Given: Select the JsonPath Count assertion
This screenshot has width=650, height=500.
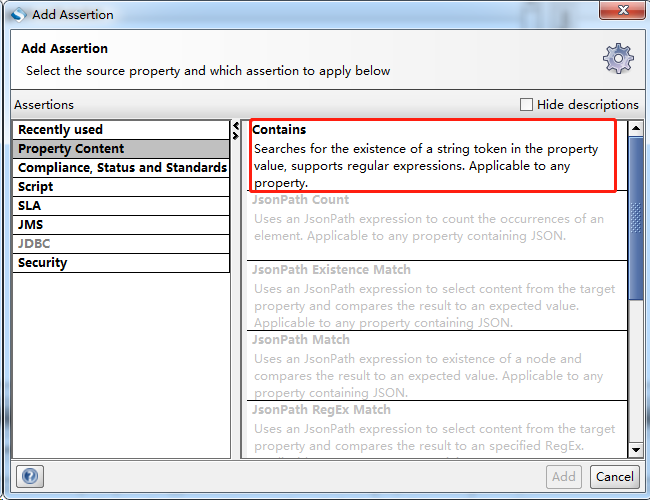Looking at the screenshot, I should [437, 226].
